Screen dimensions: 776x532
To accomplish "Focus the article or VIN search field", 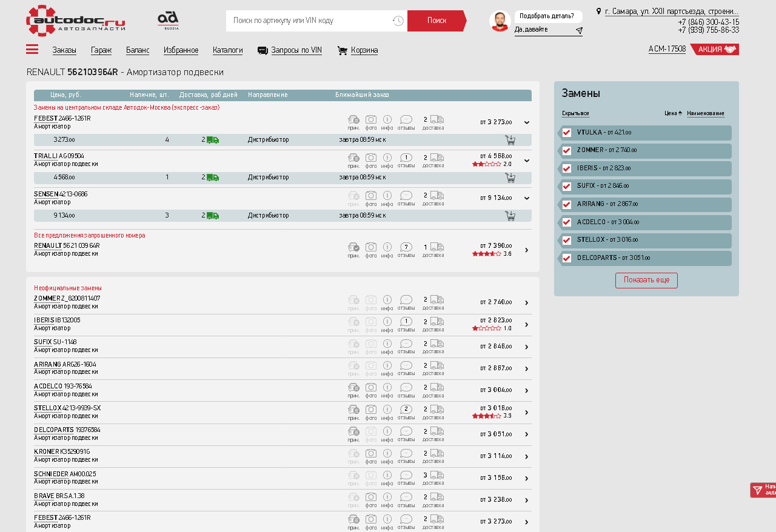I will click(x=309, y=21).
